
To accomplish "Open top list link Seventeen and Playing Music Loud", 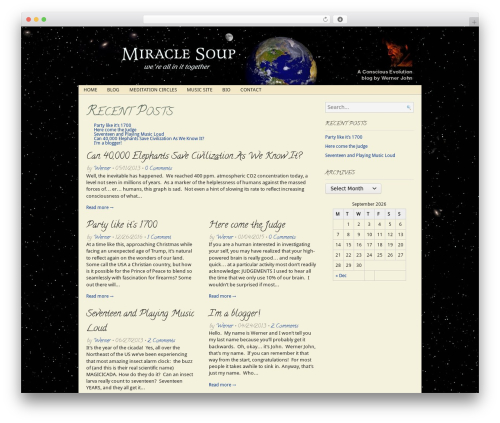I will pyautogui.click(x=129, y=134).
